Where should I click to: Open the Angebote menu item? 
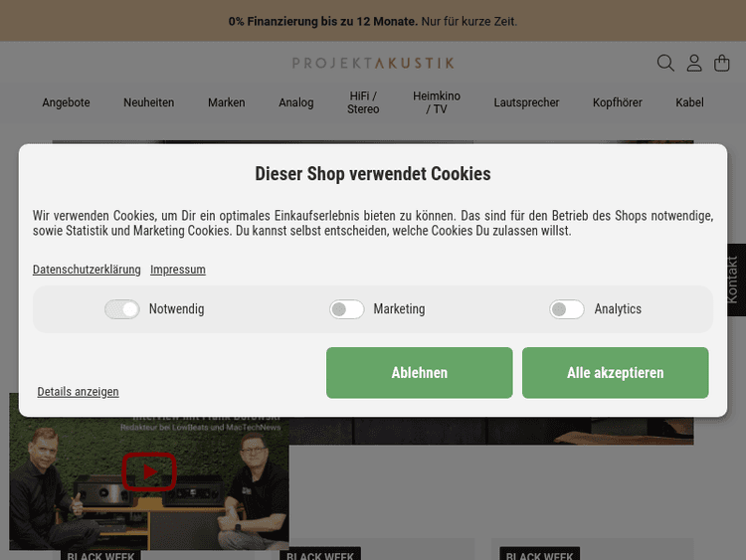pyautogui.click(x=66, y=102)
